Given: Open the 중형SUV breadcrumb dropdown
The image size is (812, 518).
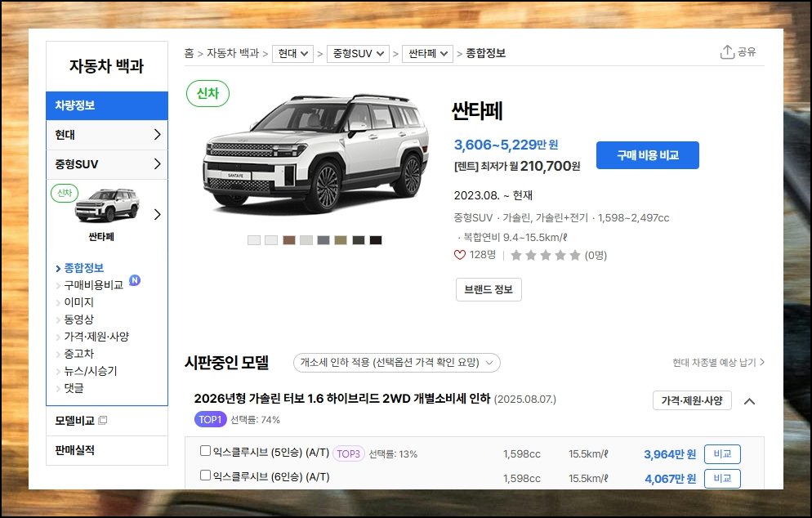Looking at the screenshot, I should [358, 53].
